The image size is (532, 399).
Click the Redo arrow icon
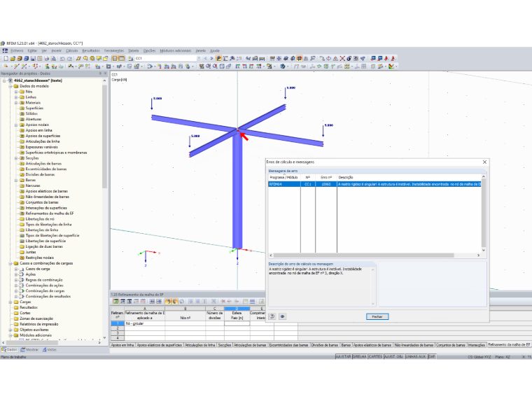pyautogui.click(x=69, y=58)
